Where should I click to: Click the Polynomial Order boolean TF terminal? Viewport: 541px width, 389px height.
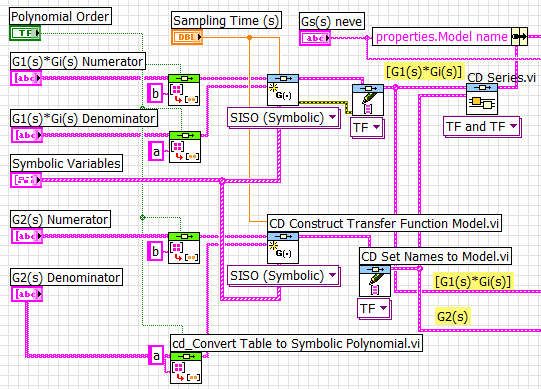(x=25, y=33)
